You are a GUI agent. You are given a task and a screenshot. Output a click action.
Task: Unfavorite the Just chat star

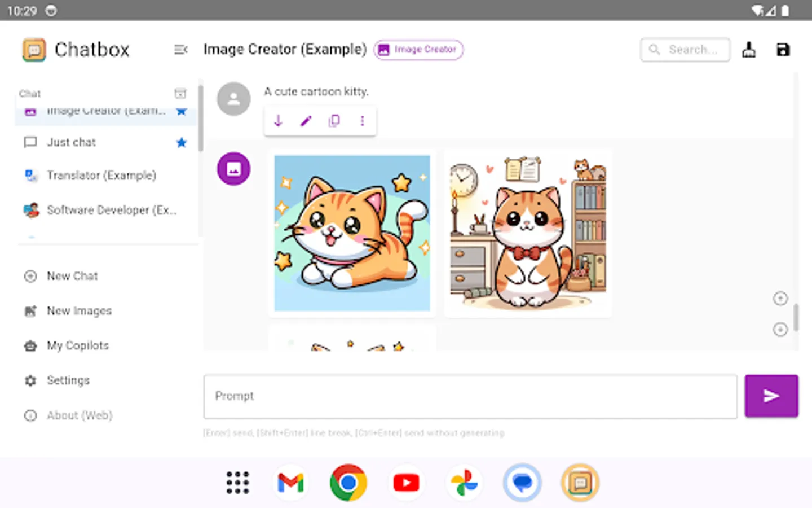coord(181,142)
